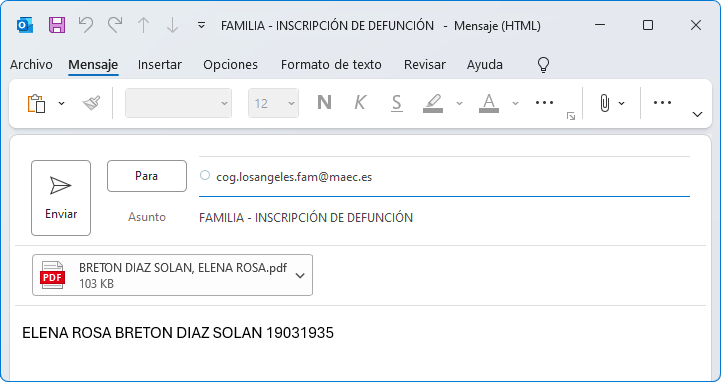Click the Asunto subject field
The width and height of the screenshot is (721, 382).
[444, 217]
